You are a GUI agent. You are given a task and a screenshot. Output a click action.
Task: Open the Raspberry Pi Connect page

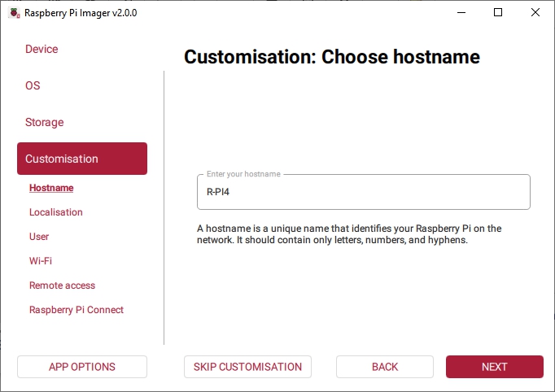click(76, 310)
